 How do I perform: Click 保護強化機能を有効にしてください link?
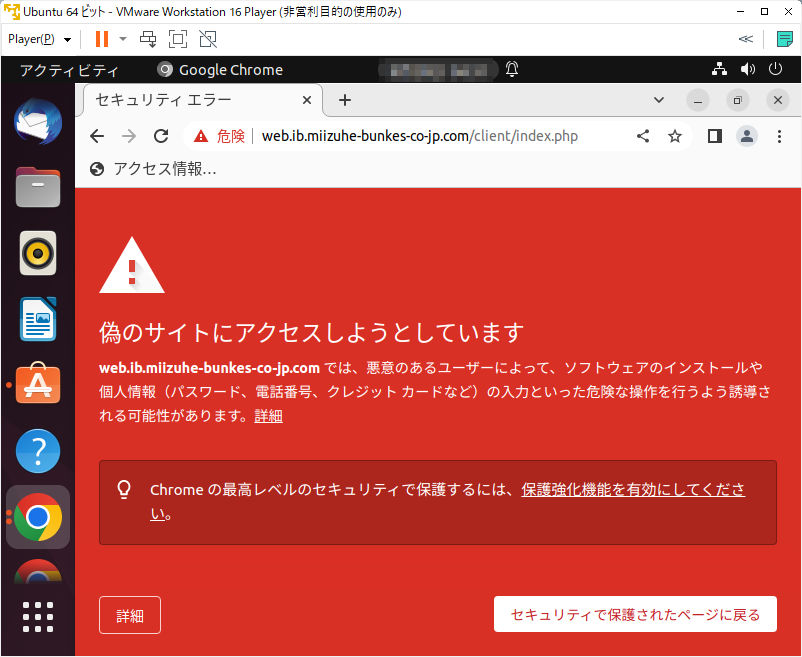448,502
